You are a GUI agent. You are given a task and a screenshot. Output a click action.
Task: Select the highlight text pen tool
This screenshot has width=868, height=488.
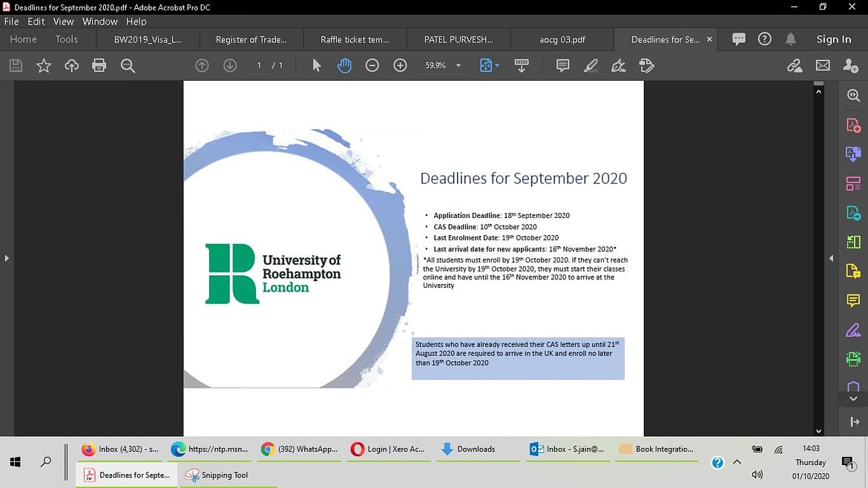point(591,65)
